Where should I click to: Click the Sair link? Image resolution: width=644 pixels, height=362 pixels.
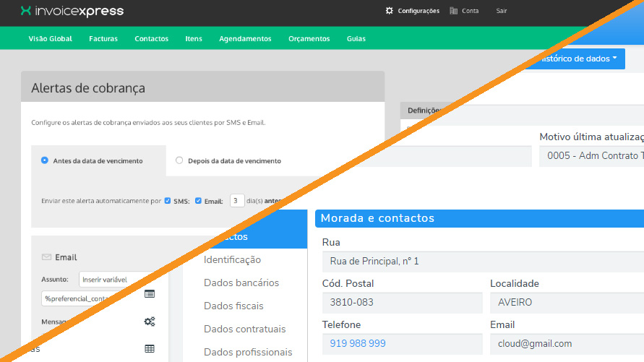[502, 11]
